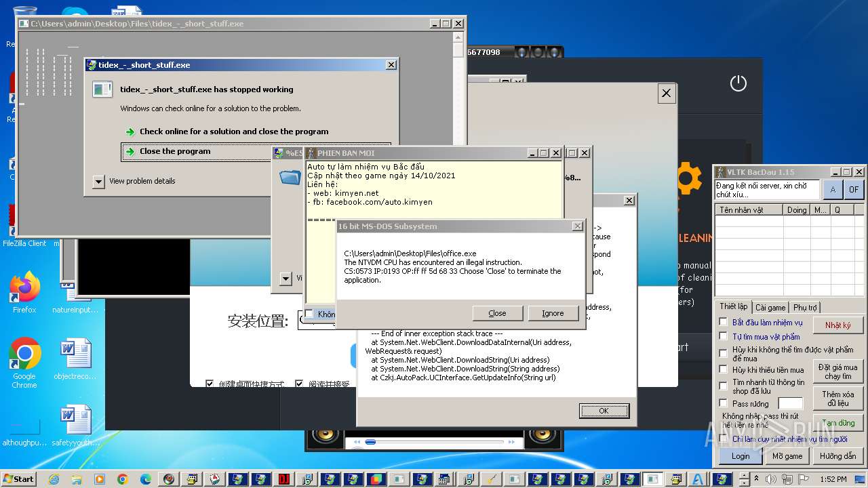The width and height of the screenshot is (868, 488).
Task: Click the 'Q' column header
Action: [841, 210]
